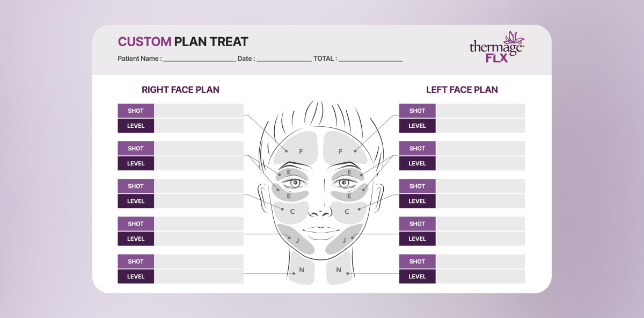Click the second SHOT label under Right Face Plan
The height and width of the screenshot is (318, 644).
tap(136, 148)
